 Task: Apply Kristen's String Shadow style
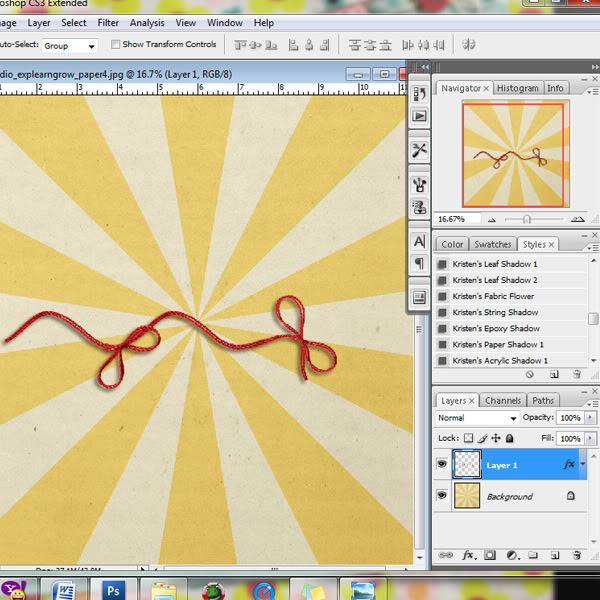pyautogui.click(x=510, y=313)
